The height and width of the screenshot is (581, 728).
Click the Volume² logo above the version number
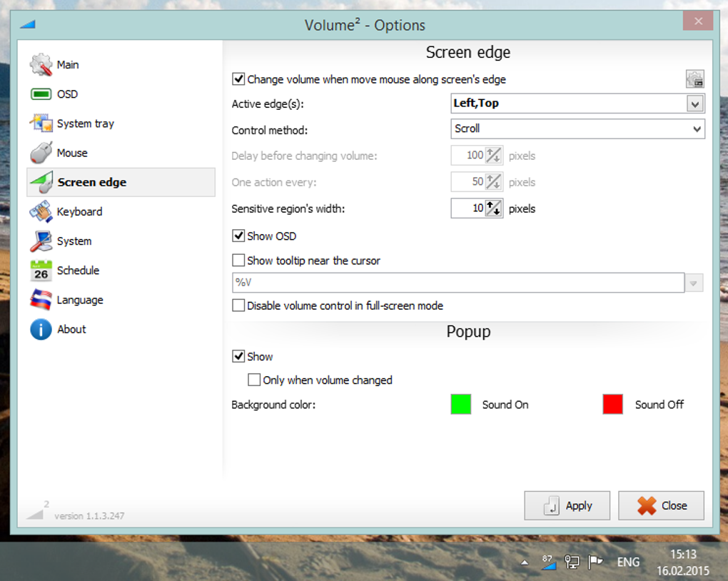(37, 510)
